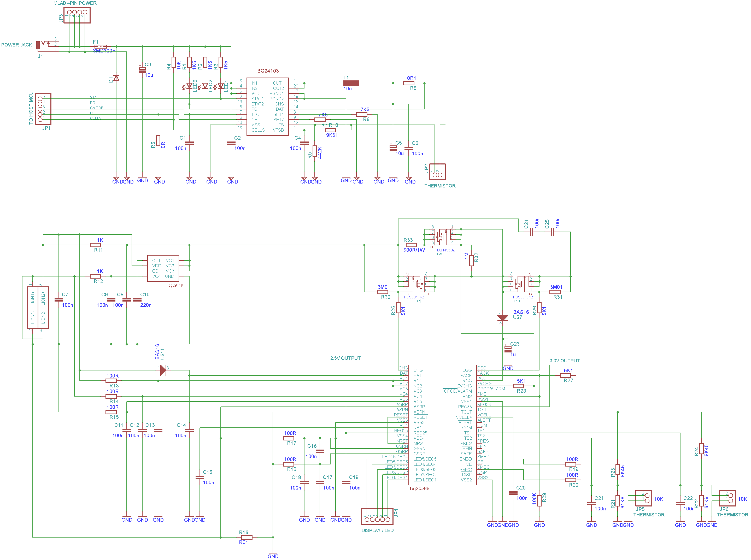Select the LION battery cell connector

coord(38,308)
